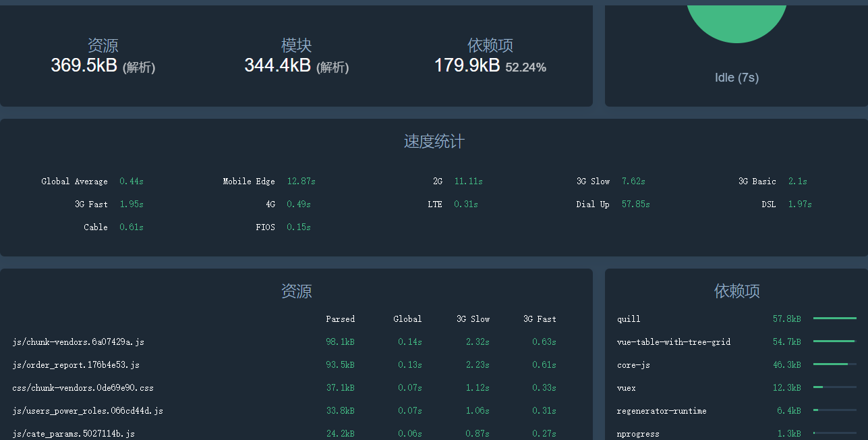Viewport: 868px width, 440px height.
Task: Select the 2G speed value 11.11s
Action: [x=468, y=182]
